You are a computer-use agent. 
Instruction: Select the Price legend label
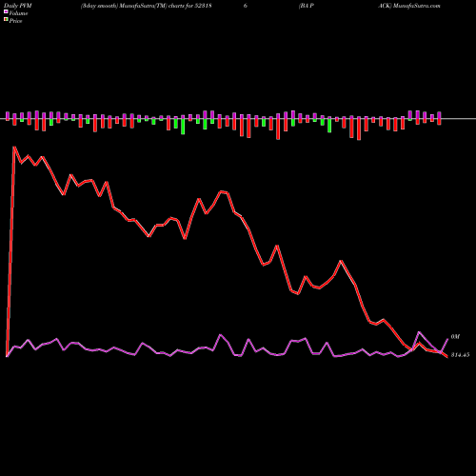coord(15,21)
